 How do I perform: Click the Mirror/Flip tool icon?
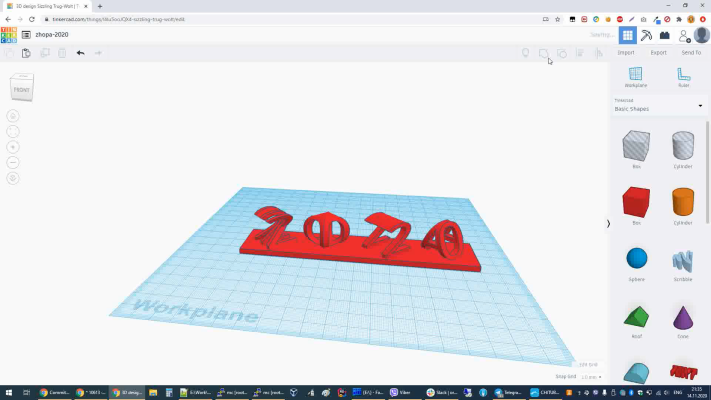599,53
